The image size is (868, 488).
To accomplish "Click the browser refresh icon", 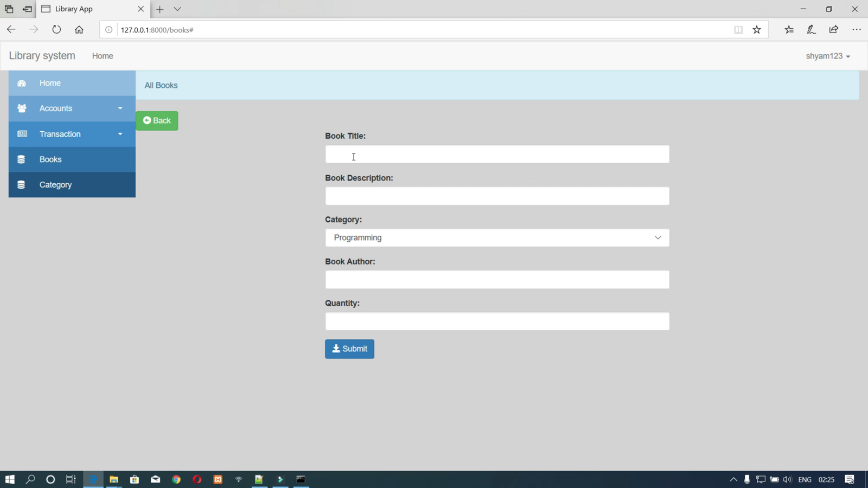I will coord(56,30).
